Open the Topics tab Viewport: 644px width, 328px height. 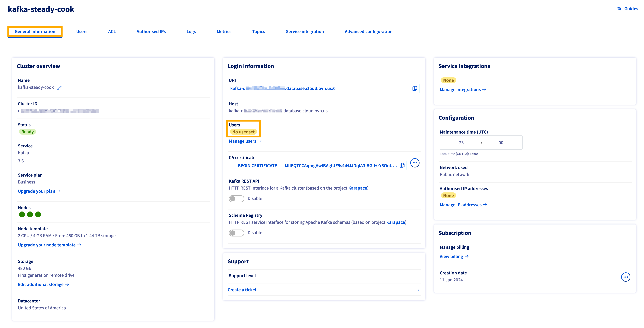point(258,31)
